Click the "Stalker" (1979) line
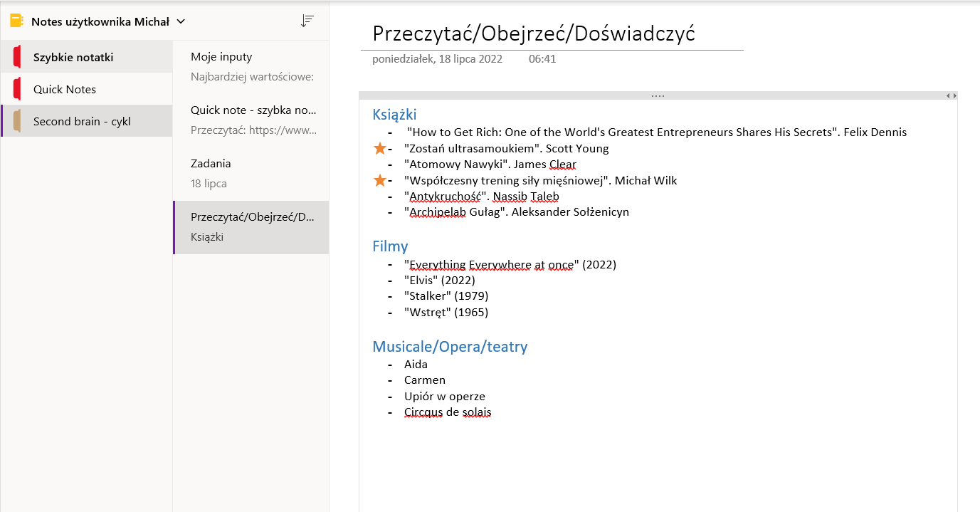 tap(446, 296)
